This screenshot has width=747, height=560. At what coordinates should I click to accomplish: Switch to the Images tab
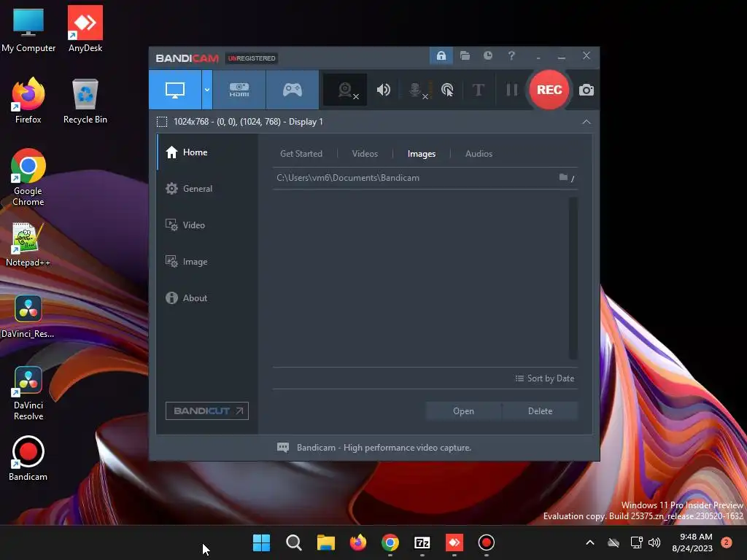[x=422, y=154]
